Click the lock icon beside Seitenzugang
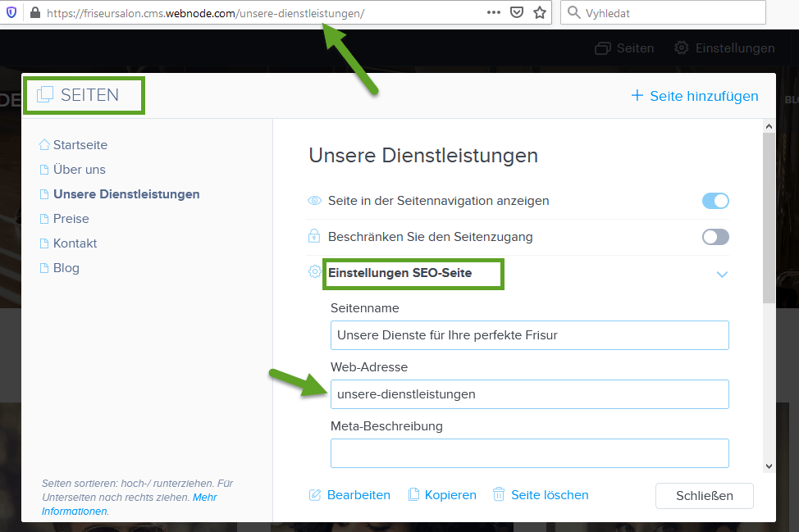Image resolution: width=799 pixels, height=532 pixels. click(314, 236)
